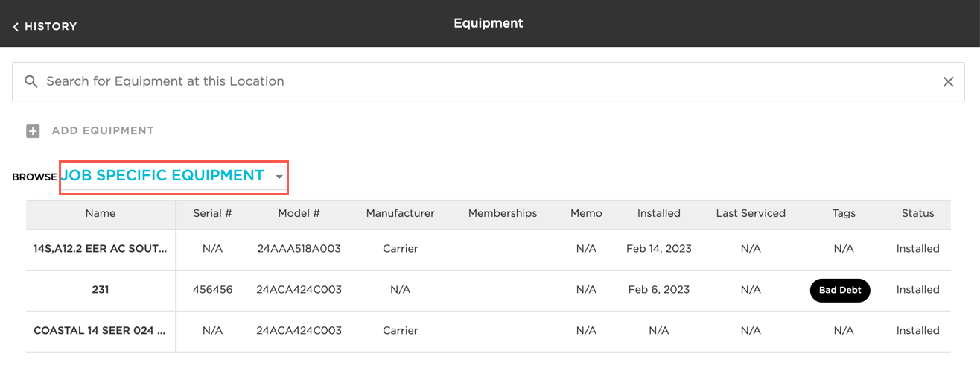The height and width of the screenshot is (366, 980).
Task: Open equipment named 231
Action: pos(101,290)
